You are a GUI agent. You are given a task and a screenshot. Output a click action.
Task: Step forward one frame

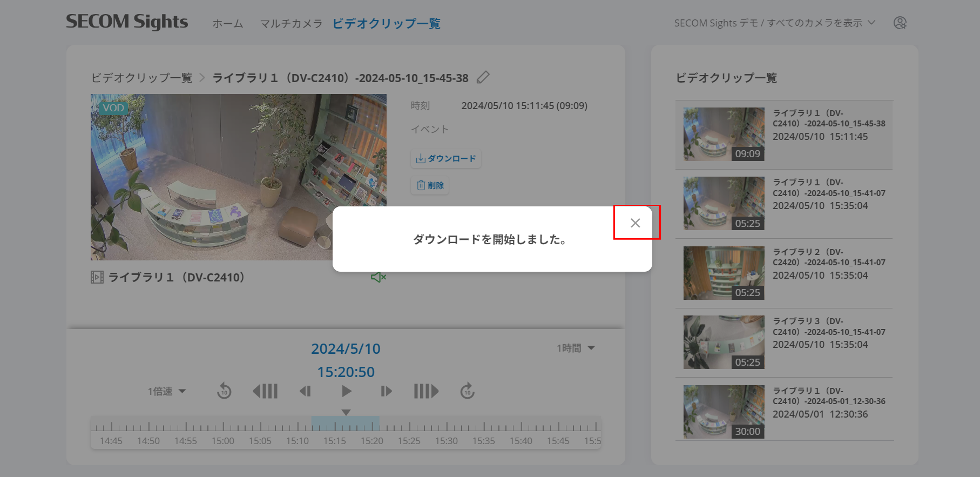[386, 391]
